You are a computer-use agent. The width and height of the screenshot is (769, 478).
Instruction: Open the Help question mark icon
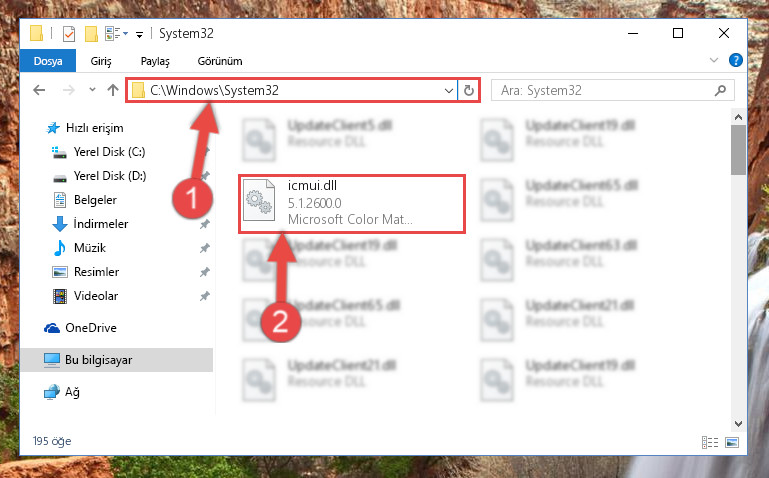[735, 60]
